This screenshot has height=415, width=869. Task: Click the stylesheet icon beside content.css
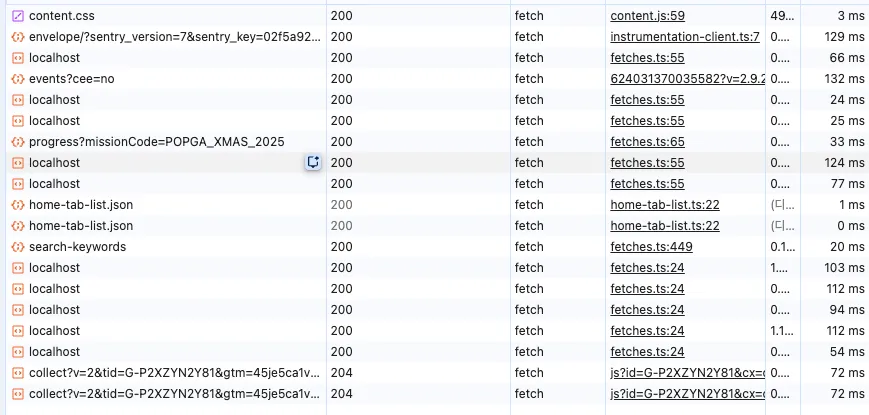point(17,16)
